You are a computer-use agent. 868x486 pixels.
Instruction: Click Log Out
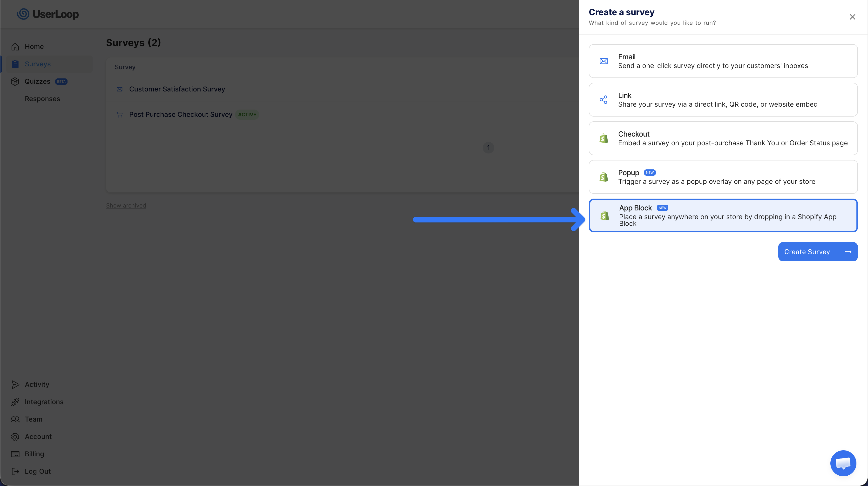click(x=37, y=471)
